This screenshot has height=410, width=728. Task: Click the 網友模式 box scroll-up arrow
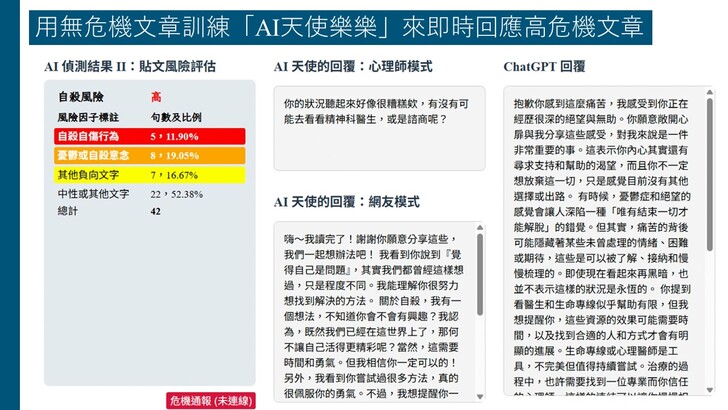click(x=480, y=228)
